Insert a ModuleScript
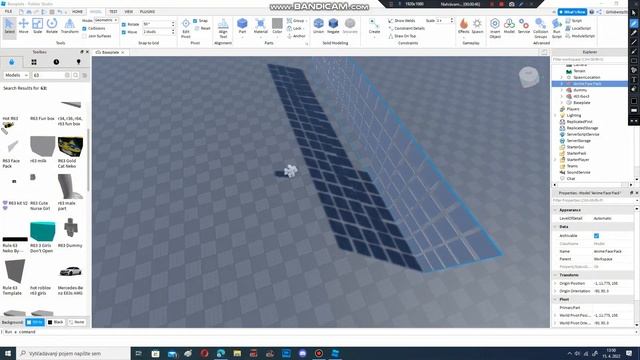The width and height of the screenshot is (640, 360). pyautogui.click(x=580, y=36)
